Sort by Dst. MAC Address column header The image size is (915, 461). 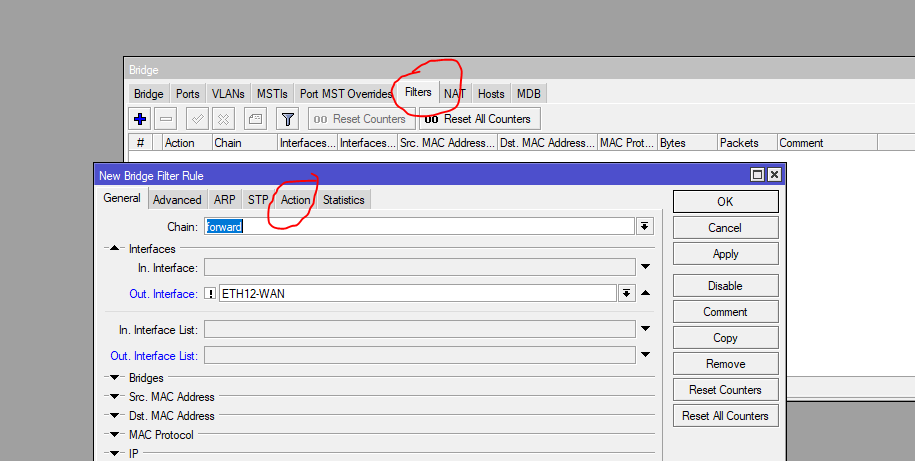click(x=547, y=143)
